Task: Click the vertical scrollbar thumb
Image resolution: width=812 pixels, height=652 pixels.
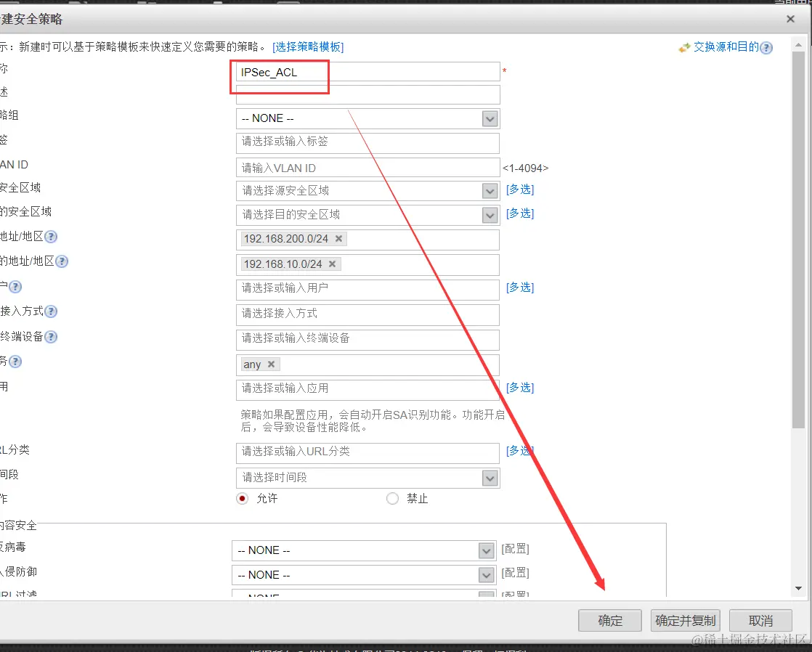Action: tap(798, 240)
